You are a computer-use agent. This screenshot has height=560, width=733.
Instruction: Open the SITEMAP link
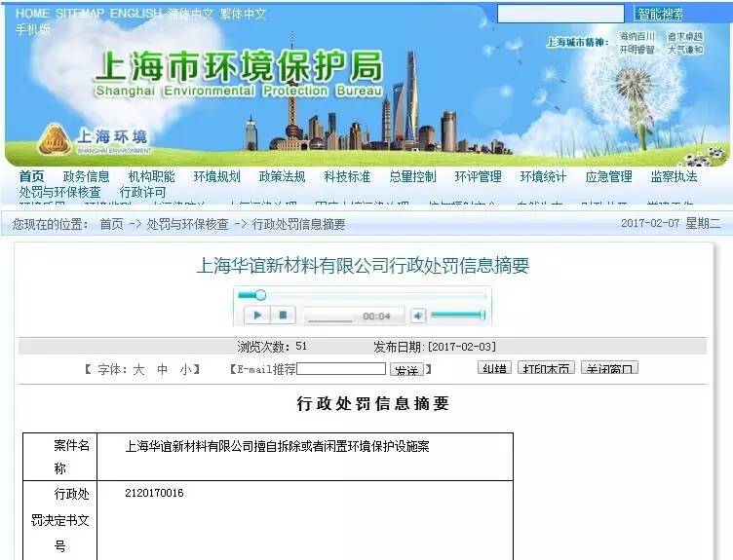80,14
